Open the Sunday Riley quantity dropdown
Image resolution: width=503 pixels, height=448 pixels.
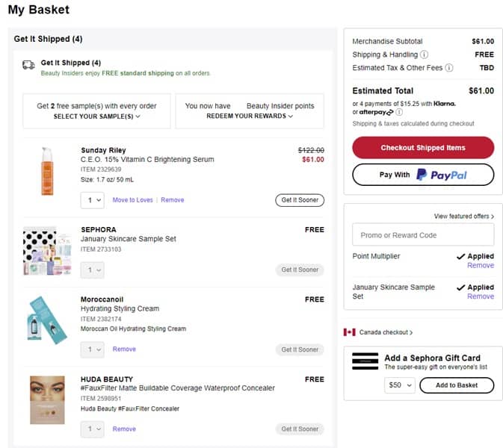pos(93,200)
